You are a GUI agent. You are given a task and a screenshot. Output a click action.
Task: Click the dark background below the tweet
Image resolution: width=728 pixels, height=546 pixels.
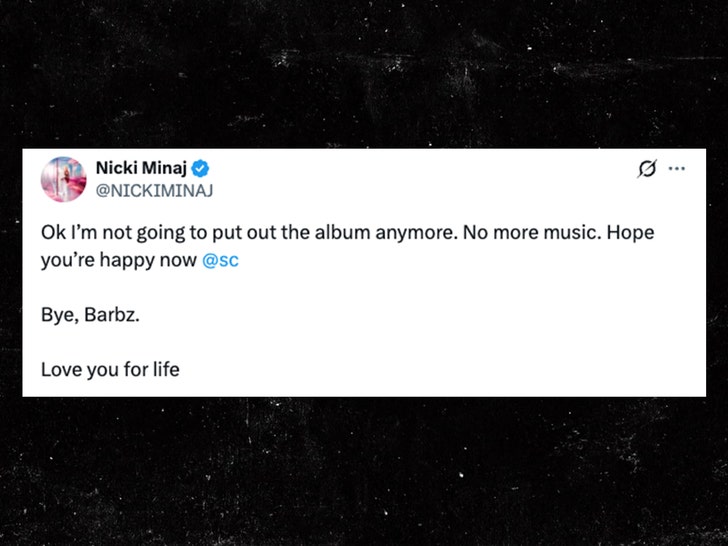tap(364, 470)
